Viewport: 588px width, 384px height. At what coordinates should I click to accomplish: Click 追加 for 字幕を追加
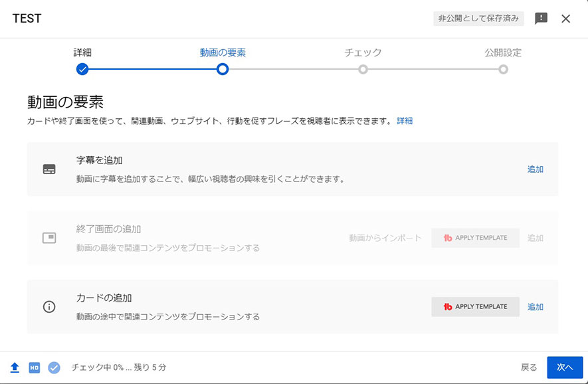(x=536, y=169)
